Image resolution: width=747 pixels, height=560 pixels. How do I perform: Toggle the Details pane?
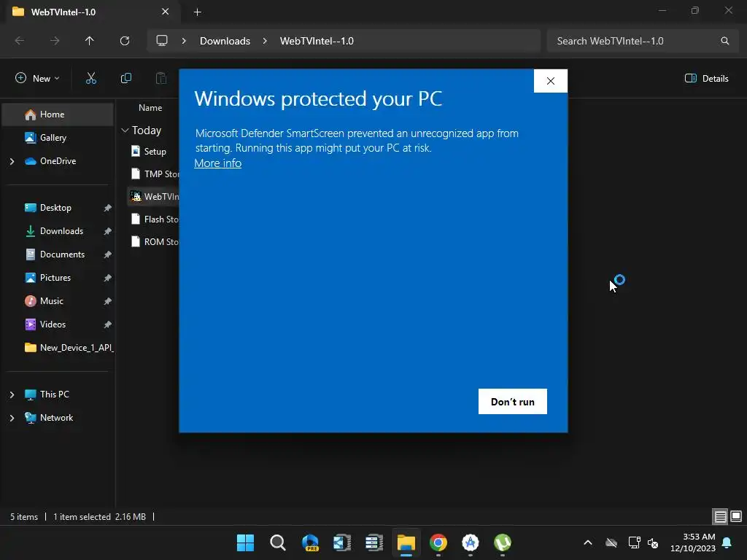[706, 78]
